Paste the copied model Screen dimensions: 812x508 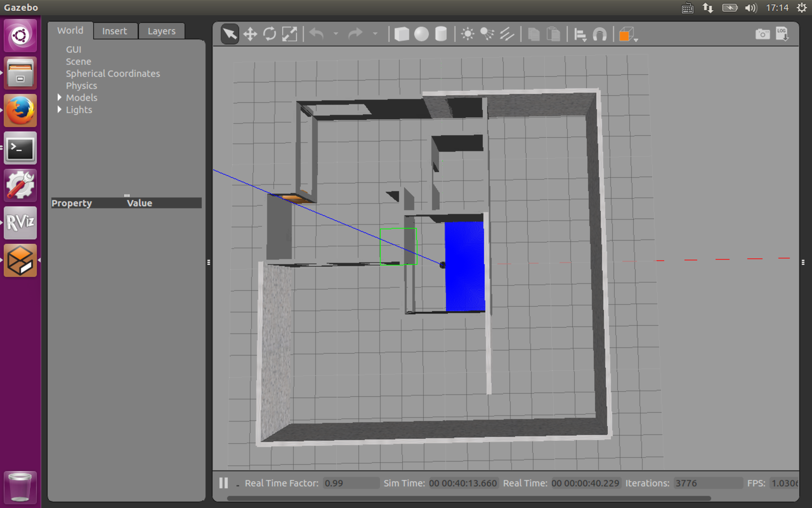553,34
